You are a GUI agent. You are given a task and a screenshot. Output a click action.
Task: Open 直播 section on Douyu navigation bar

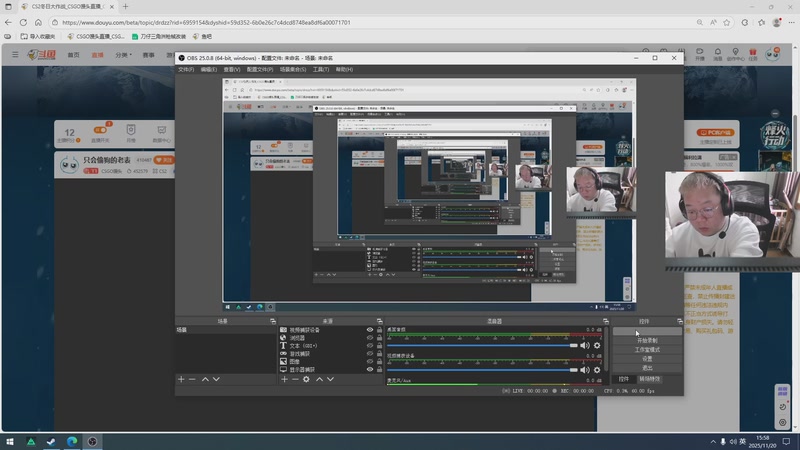97,55
